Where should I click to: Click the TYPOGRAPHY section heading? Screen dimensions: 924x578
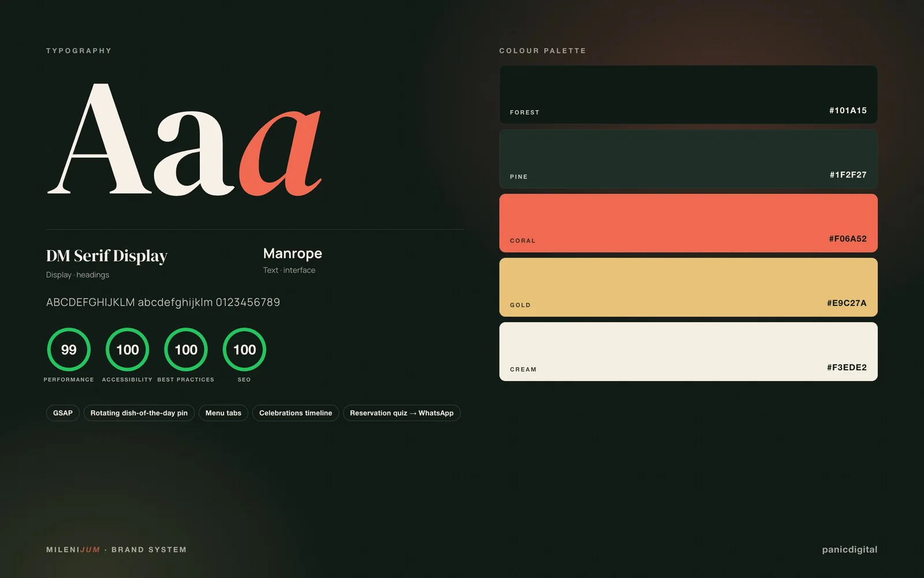(79, 51)
